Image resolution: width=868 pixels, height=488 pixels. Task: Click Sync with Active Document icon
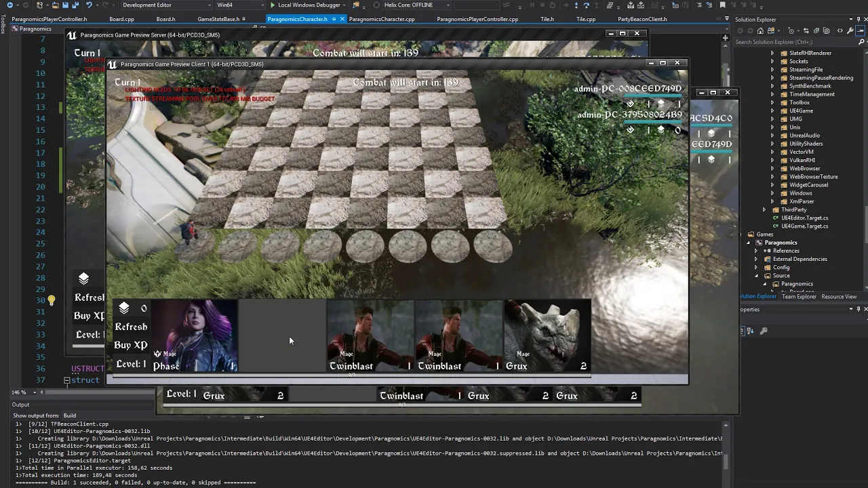[x=806, y=30]
